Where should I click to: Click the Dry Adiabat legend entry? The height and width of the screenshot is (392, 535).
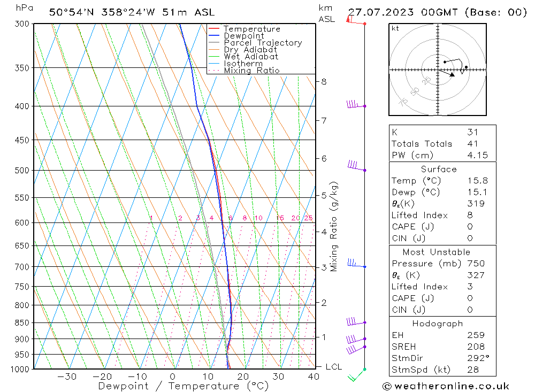tap(242, 50)
